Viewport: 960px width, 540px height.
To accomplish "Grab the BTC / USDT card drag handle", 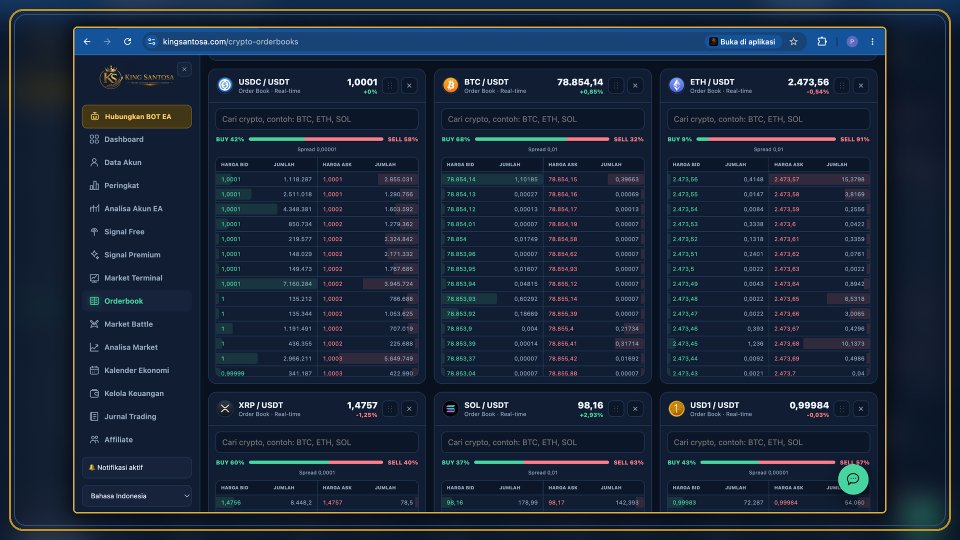I will [616, 86].
